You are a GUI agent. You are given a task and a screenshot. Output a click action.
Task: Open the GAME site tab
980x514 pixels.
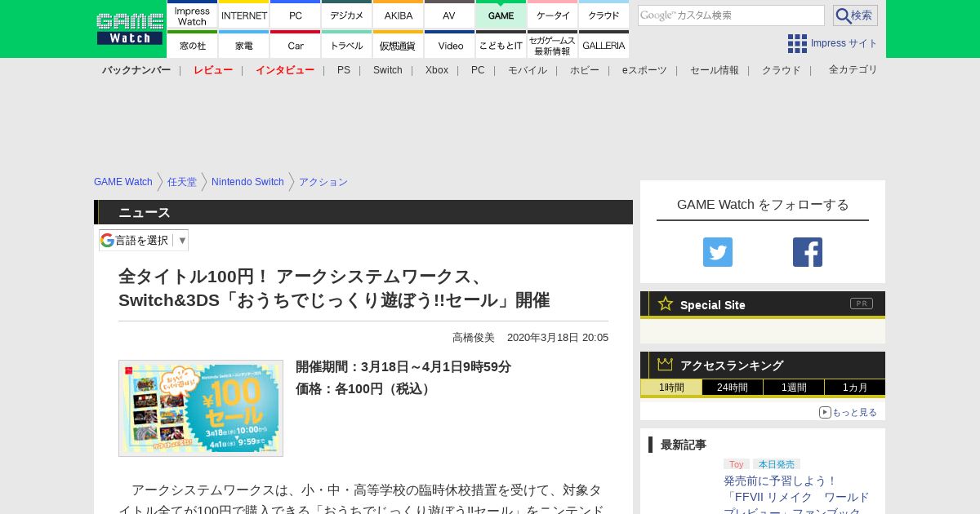click(501, 15)
